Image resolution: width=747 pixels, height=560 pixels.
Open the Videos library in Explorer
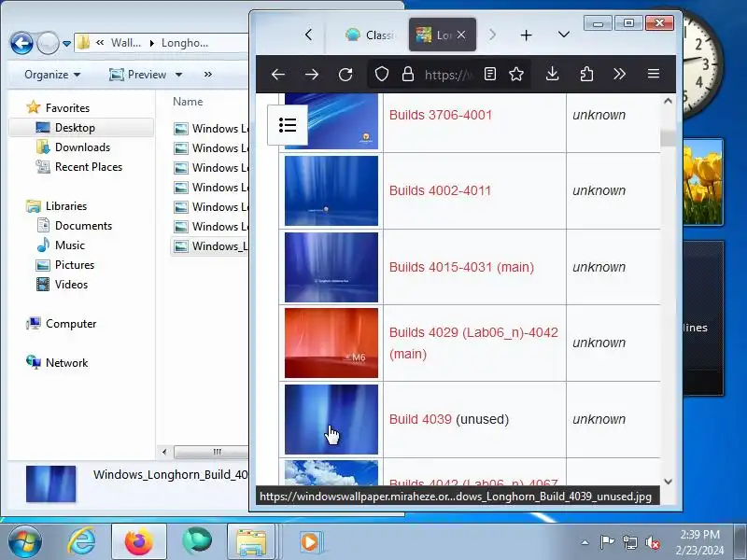coord(71,285)
